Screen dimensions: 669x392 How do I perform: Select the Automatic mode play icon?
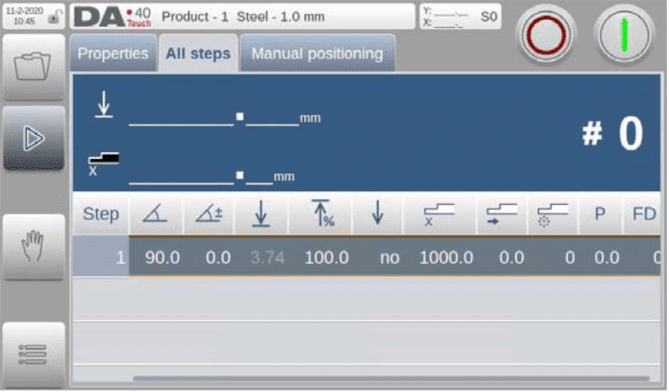(33, 138)
